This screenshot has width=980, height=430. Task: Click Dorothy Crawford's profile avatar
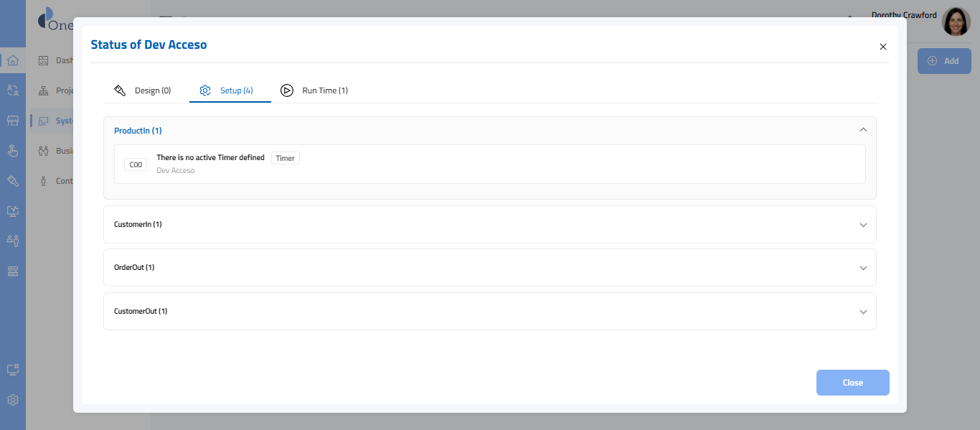[x=956, y=22]
